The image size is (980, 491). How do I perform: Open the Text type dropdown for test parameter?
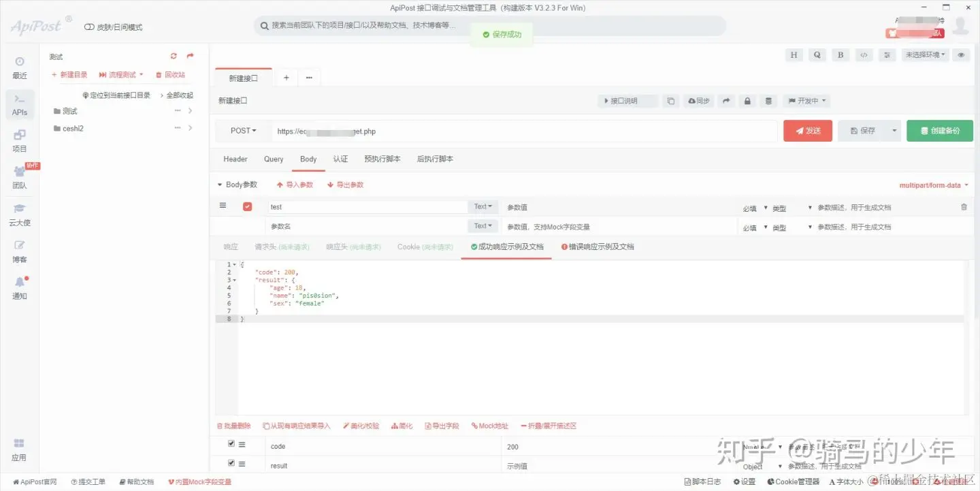click(x=483, y=206)
